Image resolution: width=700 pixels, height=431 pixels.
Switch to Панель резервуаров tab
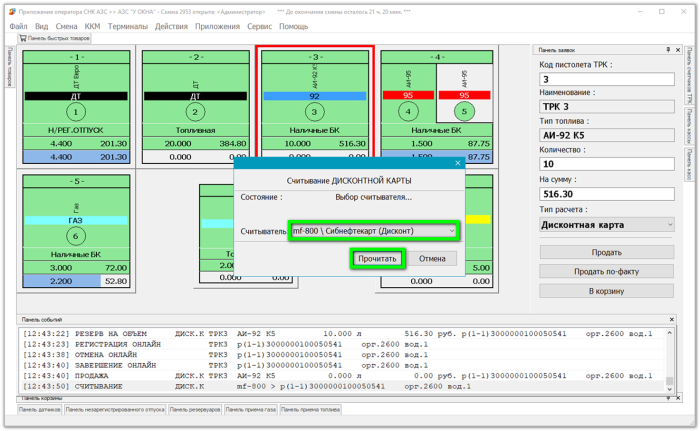point(195,410)
